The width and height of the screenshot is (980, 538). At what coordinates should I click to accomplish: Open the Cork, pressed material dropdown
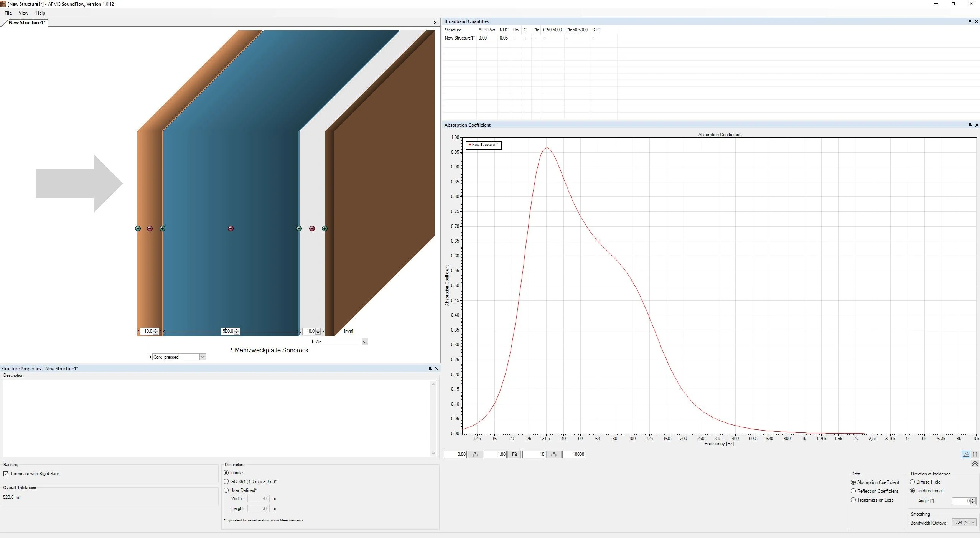[x=203, y=357]
